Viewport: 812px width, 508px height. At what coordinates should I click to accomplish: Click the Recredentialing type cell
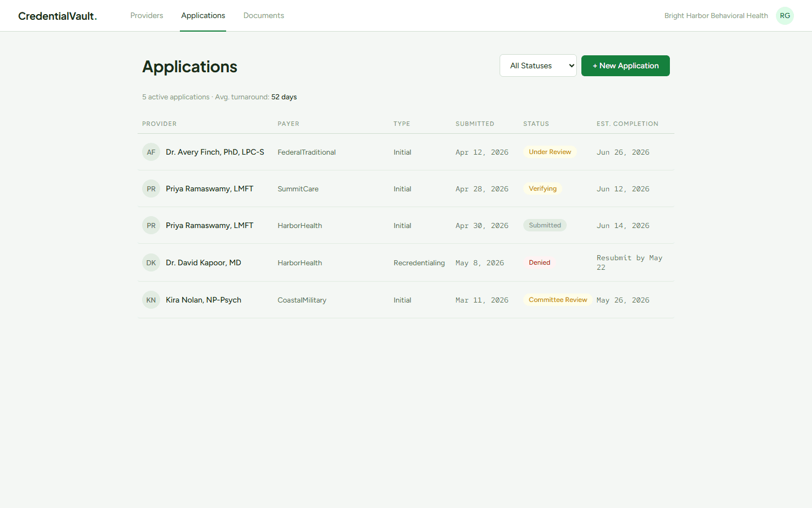[419, 263]
